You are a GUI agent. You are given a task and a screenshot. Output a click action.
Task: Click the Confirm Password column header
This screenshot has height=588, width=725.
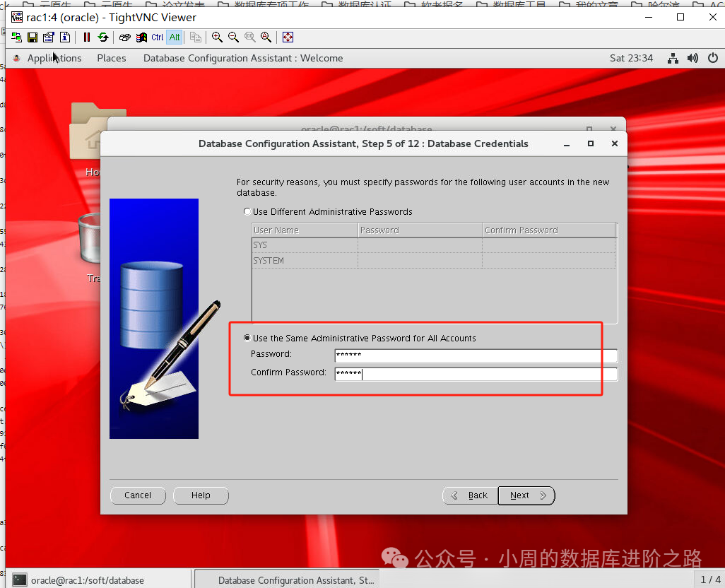pyautogui.click(x=549, y=230)
